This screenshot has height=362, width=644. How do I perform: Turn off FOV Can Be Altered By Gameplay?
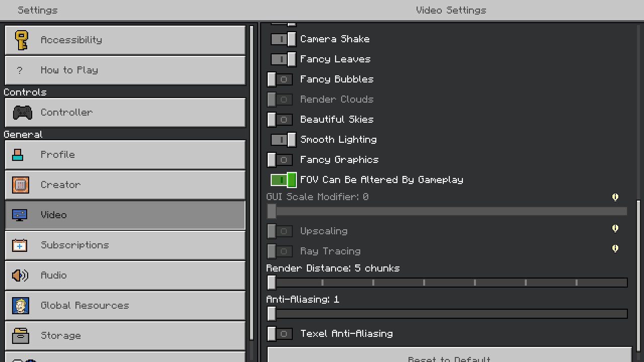click(283, 180)
